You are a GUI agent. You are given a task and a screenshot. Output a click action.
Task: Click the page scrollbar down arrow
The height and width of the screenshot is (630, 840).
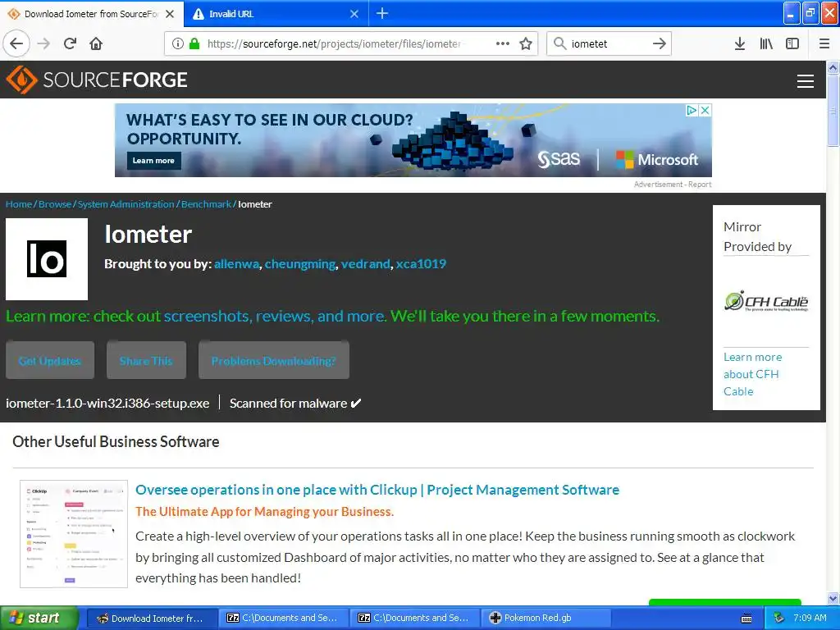(833, 598)
